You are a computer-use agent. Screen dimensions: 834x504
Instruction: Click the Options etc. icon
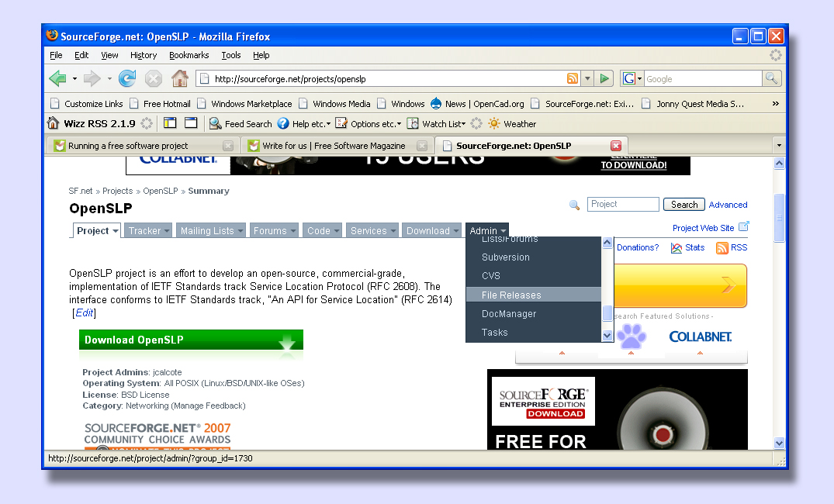pyautogui.click(x=341, y=123)
